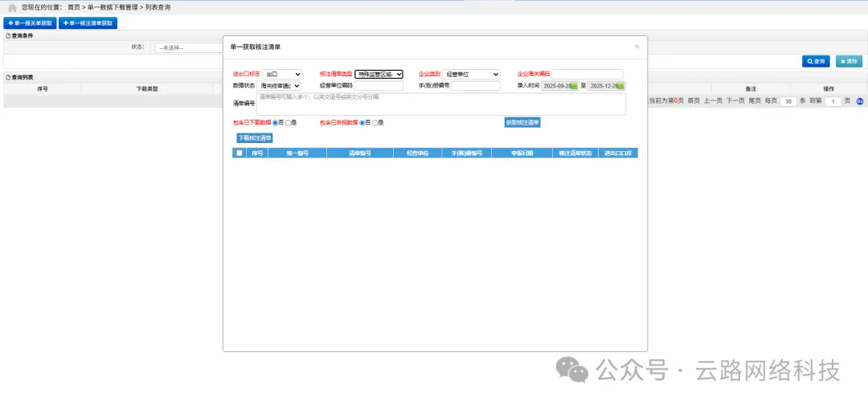The height and width of the screenshot is (405, 868).
Task: Click the 获取核注清单 button
Action: tap(522, 123)
